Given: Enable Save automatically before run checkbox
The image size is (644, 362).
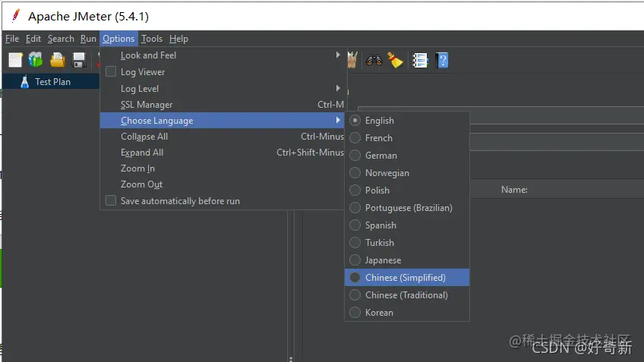Looking at the screenshot, I should [111, 200].
